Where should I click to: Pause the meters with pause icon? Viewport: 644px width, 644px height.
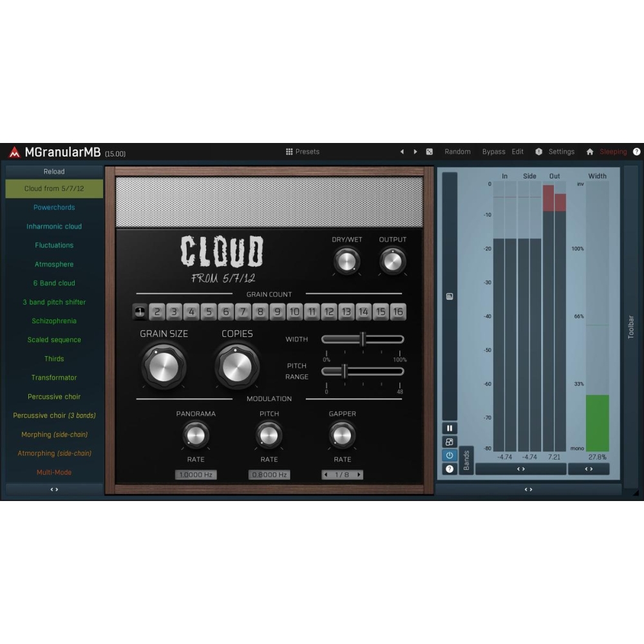[450, 428]
